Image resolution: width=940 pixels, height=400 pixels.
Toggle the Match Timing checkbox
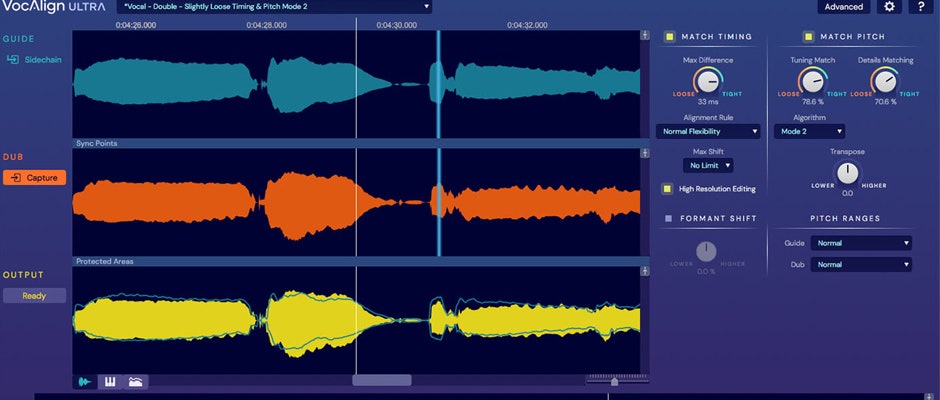669,37
